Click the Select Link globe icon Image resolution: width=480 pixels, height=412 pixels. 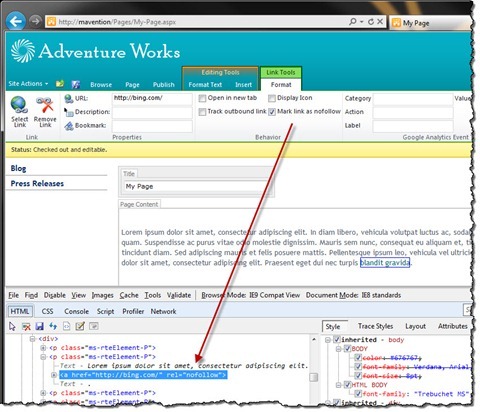point(19,104)
